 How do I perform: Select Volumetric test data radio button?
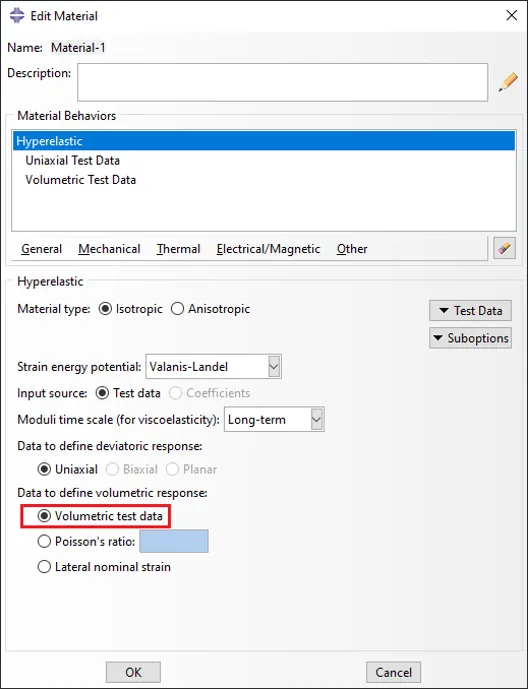[x=44, y=516]
